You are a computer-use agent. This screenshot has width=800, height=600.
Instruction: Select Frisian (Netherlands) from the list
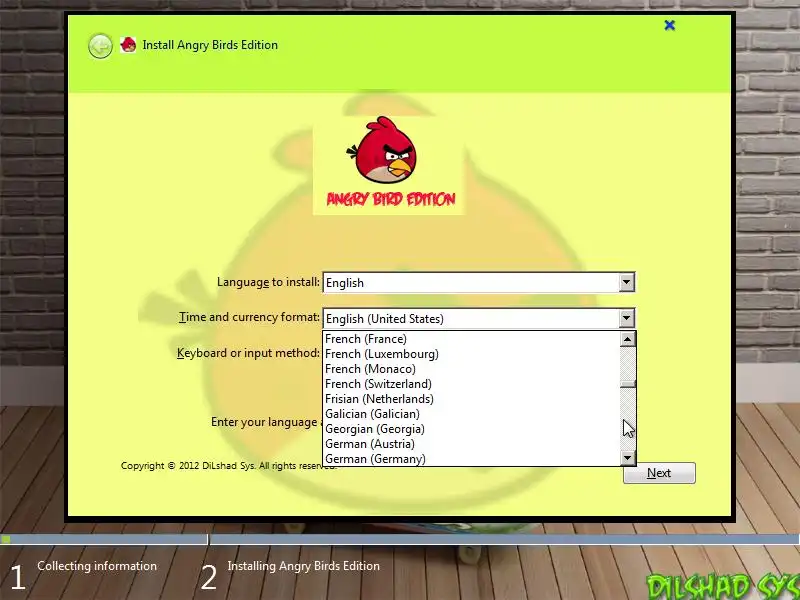471,399
